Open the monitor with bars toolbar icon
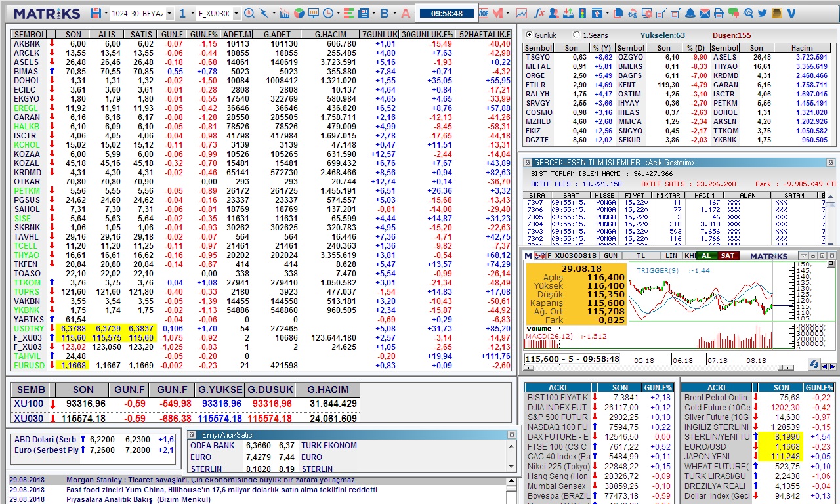This screenshot has height=504, width=840. 314,13
